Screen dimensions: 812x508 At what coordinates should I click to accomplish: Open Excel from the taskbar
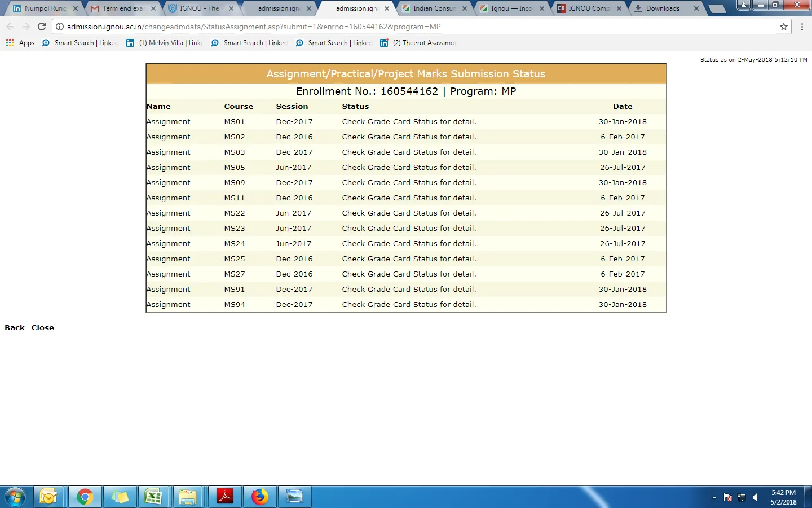pos(153,497)
